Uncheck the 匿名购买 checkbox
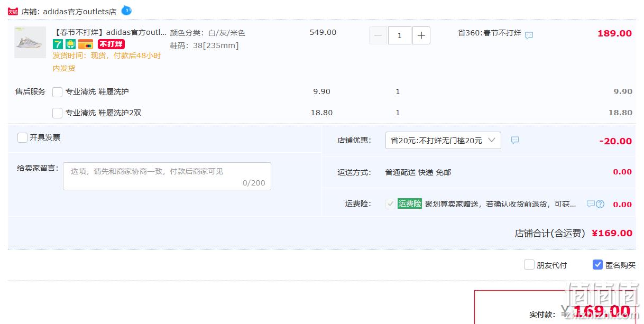644x324 pixels. point(597,265)
